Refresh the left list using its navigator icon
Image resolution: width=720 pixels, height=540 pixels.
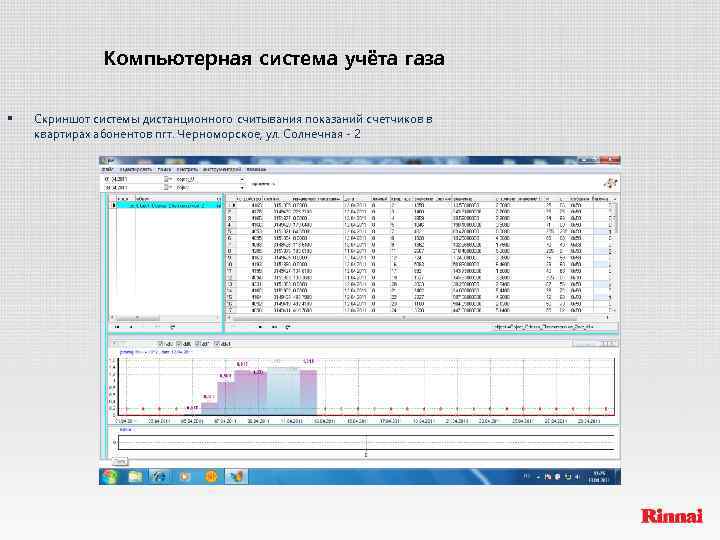coord(173,327)
